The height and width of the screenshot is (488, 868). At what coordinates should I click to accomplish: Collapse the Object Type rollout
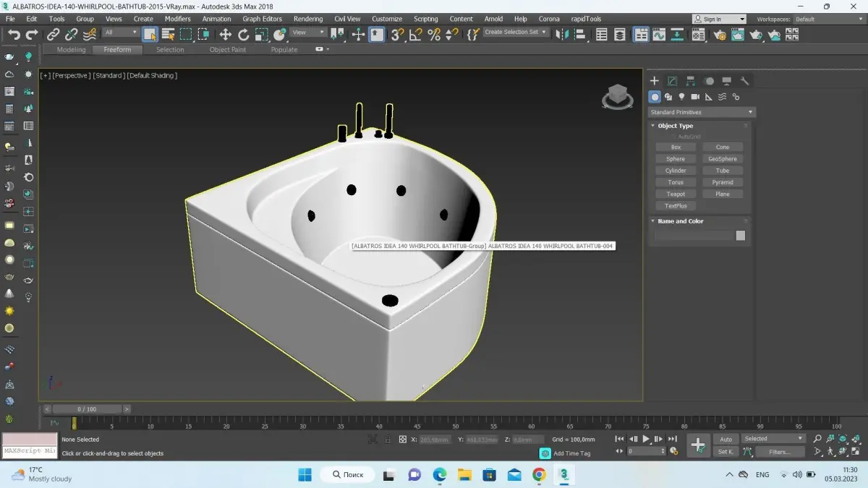675,126
